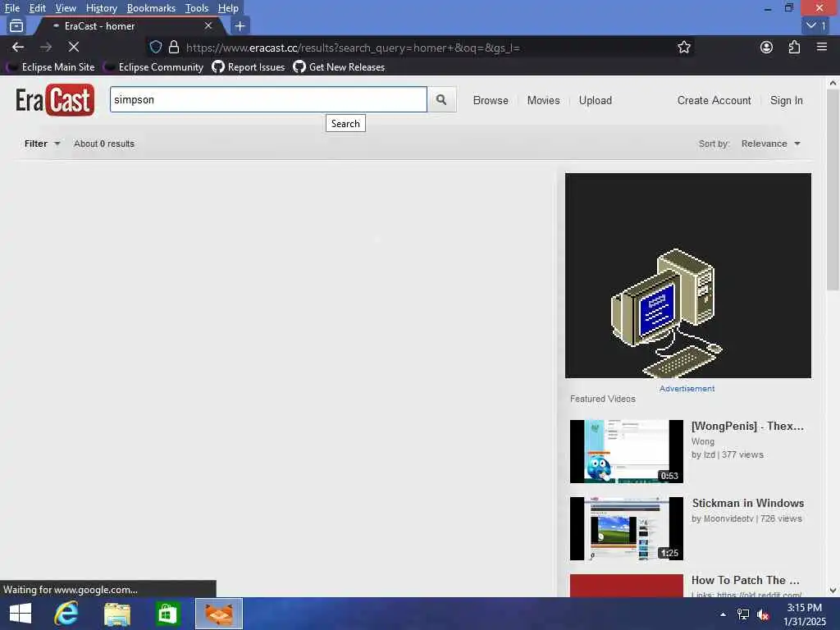Open the Upload page
Screen dimensions: 840x630
point(596,100)
